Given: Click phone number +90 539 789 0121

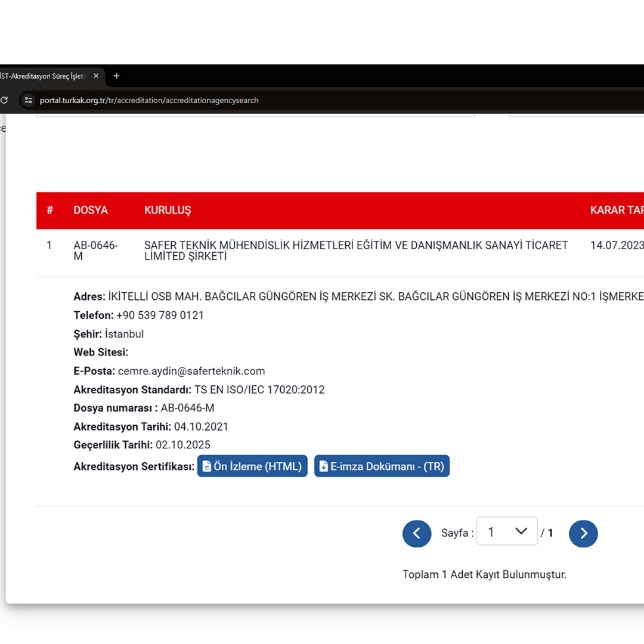Looking at the screenshot, I should pyautogui.click(x=160, y=315).
